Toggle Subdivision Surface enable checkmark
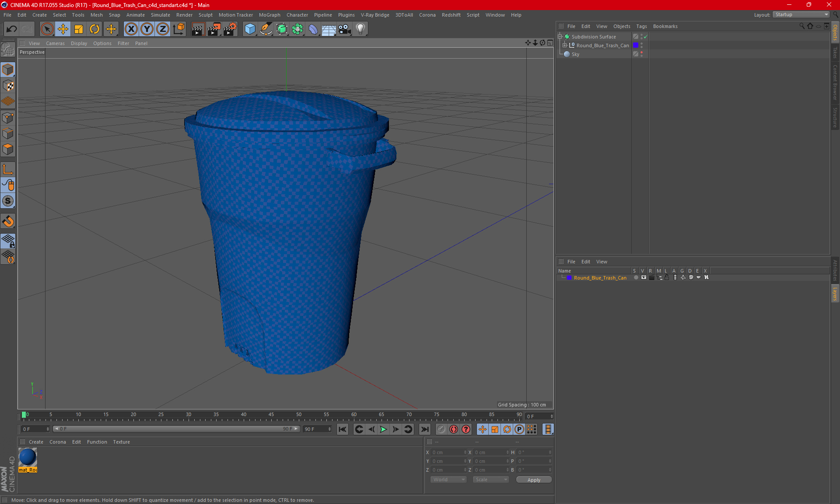This screenshot has height=504, width=840. 645,37
